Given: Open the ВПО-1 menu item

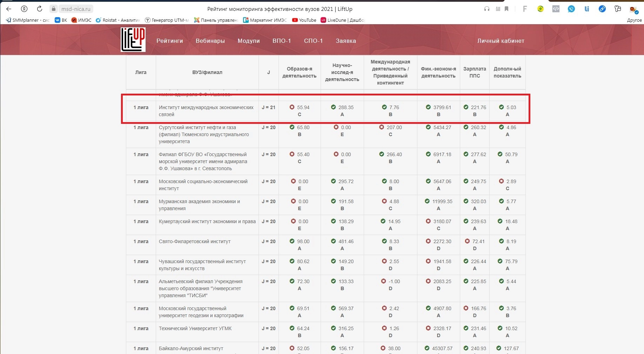Looking at the screenshot, I should (282, 41).
